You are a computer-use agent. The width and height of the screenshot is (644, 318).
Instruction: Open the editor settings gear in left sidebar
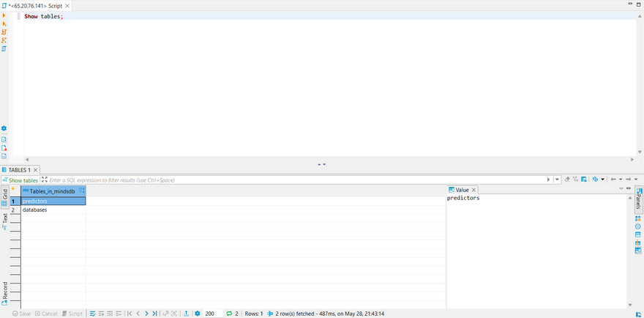click(4, 129)
